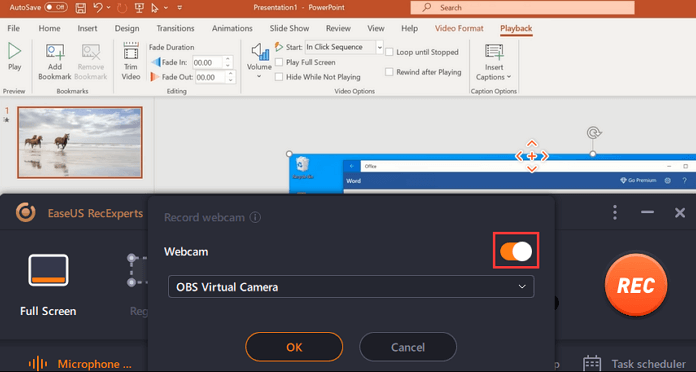Open the Start In Click Sequence dropdown

click(344, 47)
